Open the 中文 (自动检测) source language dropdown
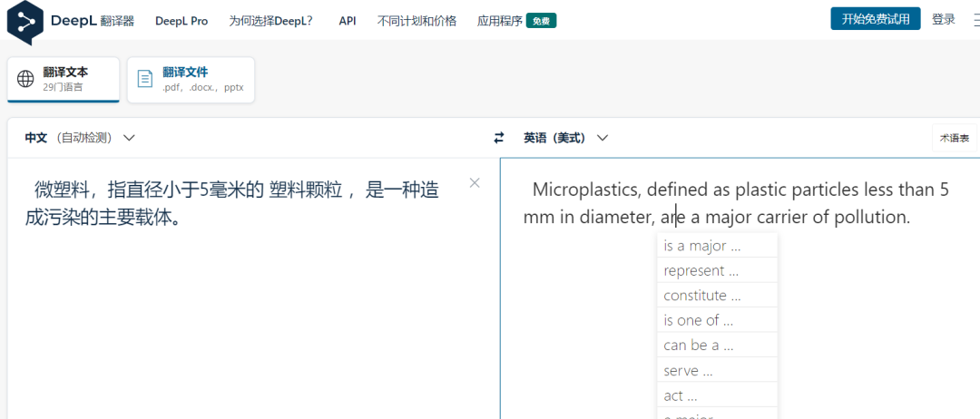Image resolution: width=980 pixels, height=419 pixels. coord(79,138)
